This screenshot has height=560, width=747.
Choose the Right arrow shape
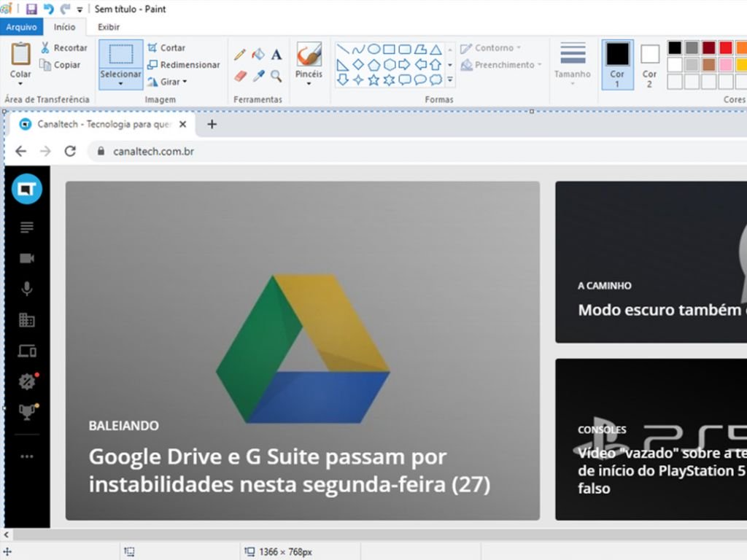pos(404,64)
